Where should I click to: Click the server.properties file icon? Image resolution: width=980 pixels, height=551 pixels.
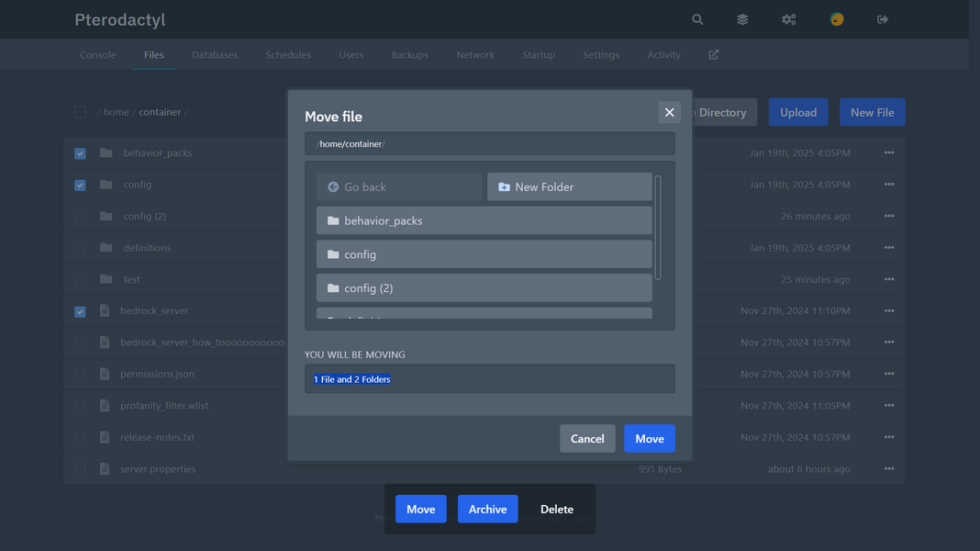click(105, 468)
